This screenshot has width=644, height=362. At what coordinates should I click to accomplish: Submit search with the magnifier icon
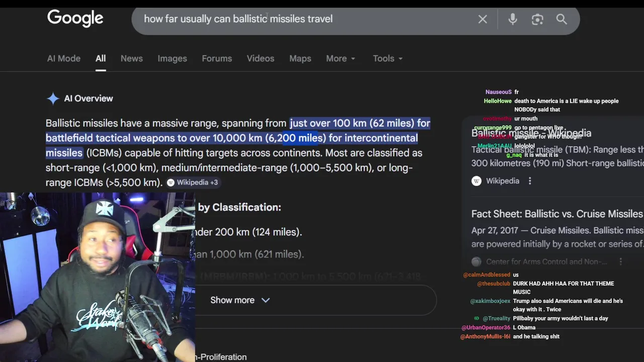point(561,19)
